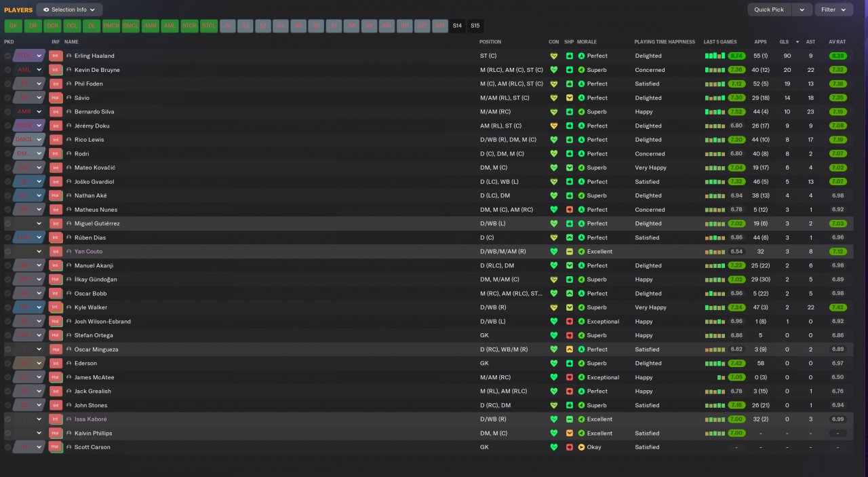Click Kalvin Phillips' orange sharpness icon
This screenshot has height=477, width=868.
[x=570, y=433]
